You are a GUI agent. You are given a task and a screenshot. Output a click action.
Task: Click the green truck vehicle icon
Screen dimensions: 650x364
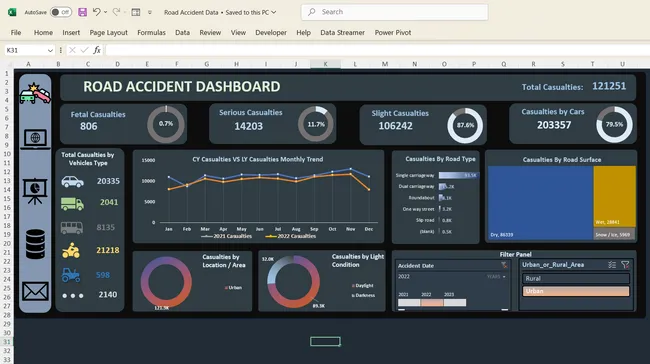[73, 203]
